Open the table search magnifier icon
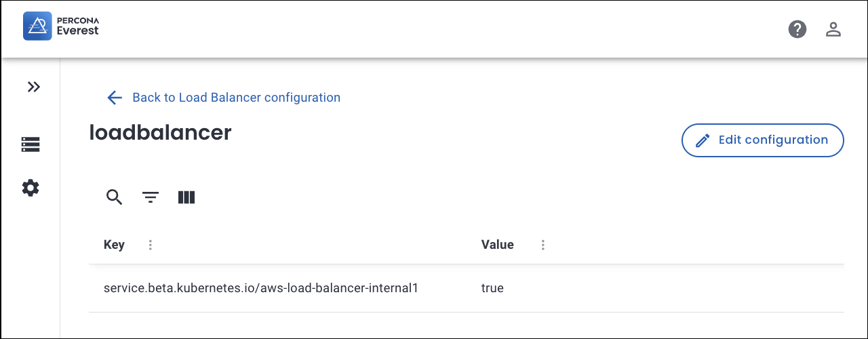868x339 pixels. click(115, 197)
